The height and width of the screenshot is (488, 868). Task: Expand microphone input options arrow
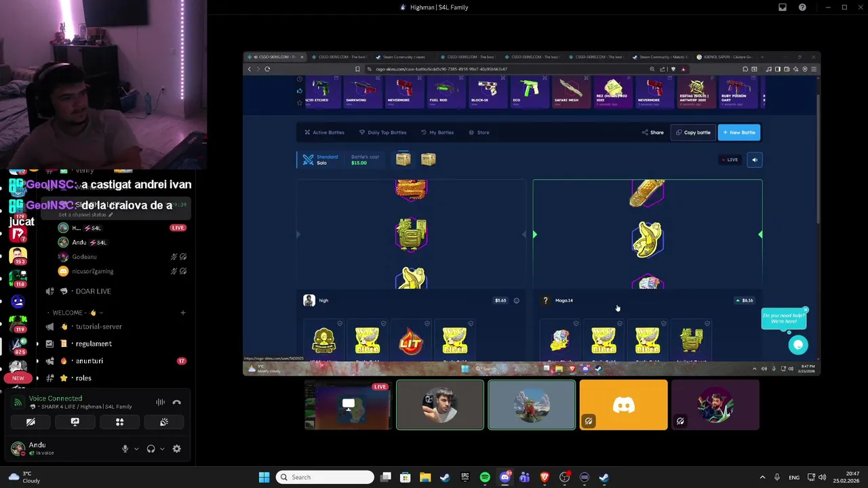point(136,449)
